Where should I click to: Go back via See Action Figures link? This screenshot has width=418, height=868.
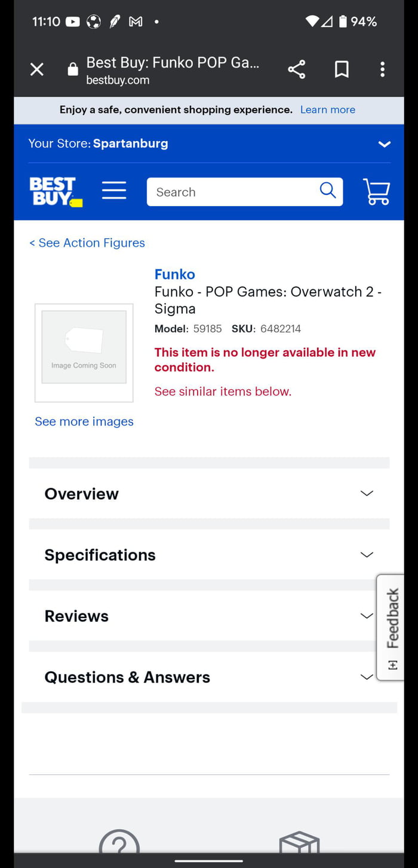point(87,243)
